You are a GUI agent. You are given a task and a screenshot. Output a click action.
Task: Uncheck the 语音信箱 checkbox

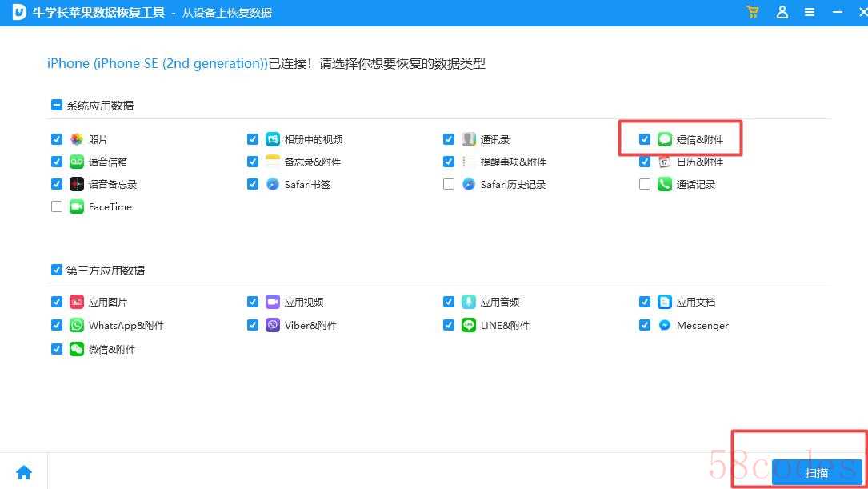coord(57,162)
